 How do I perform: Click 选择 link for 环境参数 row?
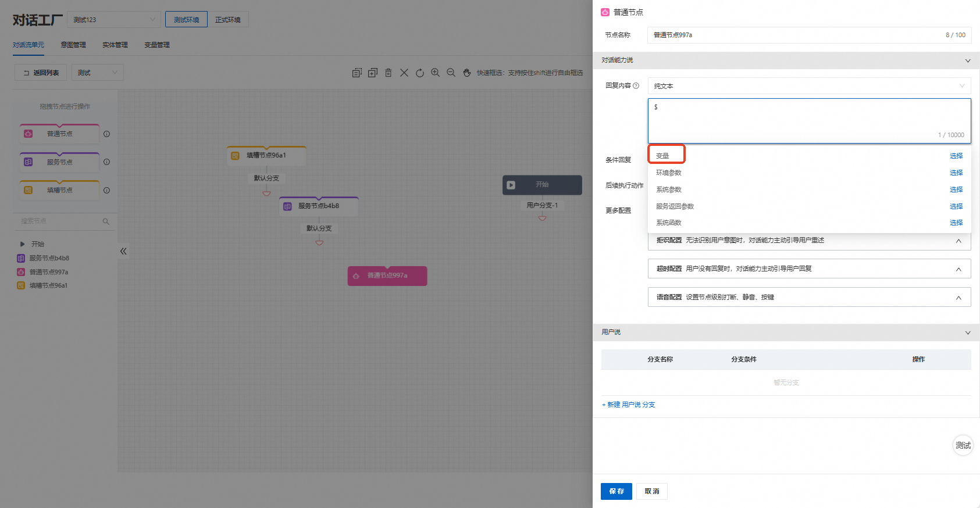click(x=956, y=173)
